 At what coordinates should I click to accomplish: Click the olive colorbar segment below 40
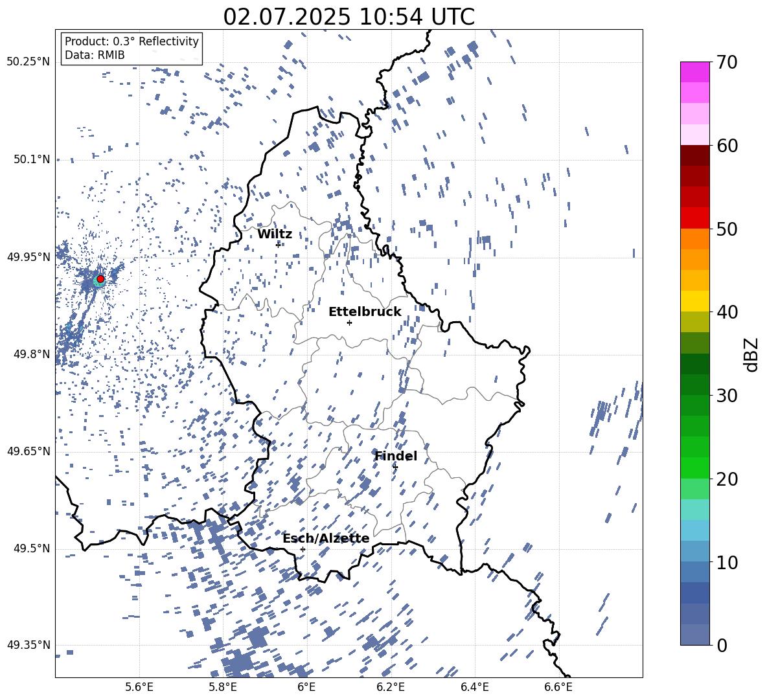tap(694, 322)
